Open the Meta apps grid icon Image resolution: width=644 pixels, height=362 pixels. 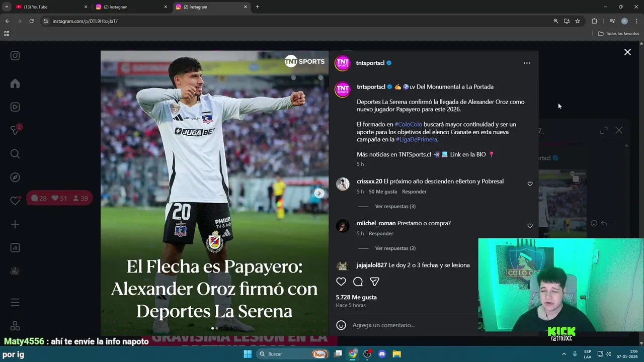pyautogui.click(x=15, y=326)
